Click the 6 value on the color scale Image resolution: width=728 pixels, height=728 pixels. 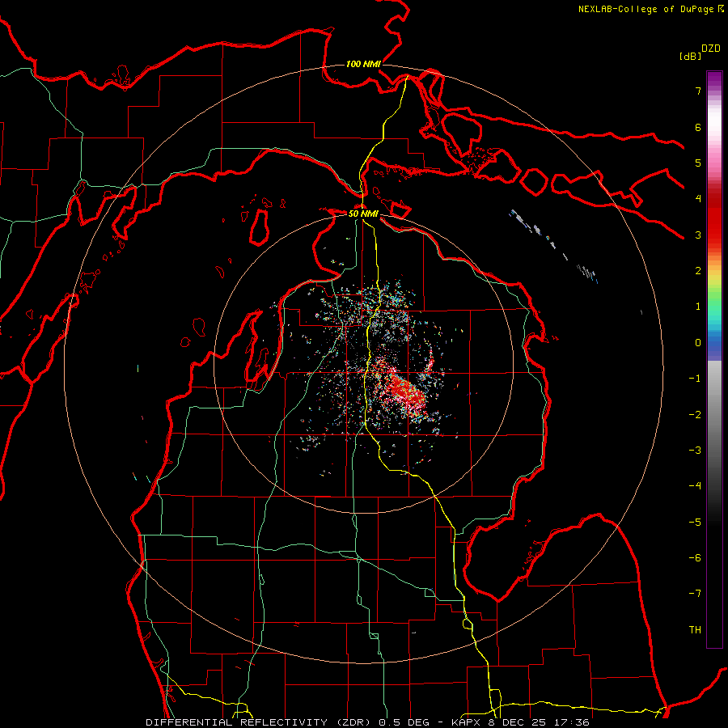tap(698, 127)
